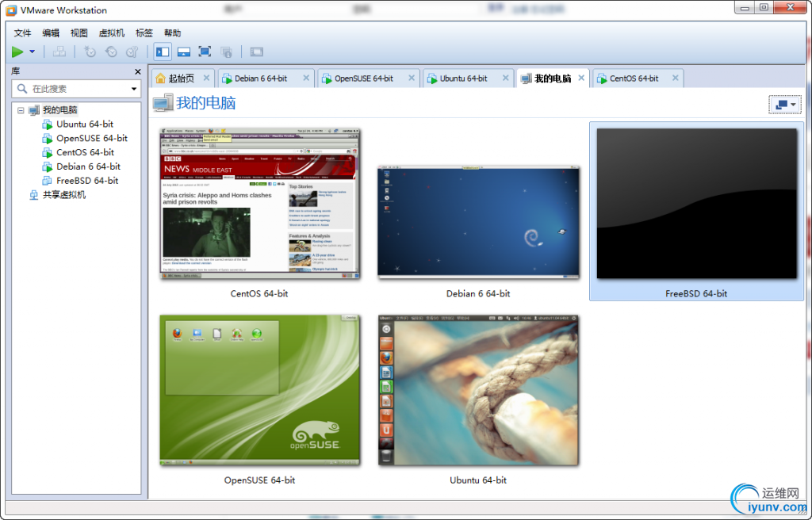
Task: Select Ubuntu 64-bit in the library tree
Action: tap(84, 124)
